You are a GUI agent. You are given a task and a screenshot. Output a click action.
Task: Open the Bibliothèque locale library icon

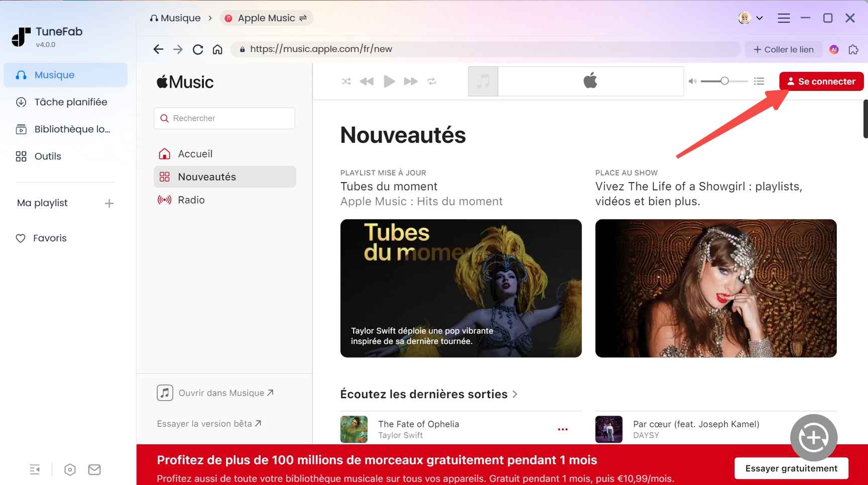[x=21, y=129]
